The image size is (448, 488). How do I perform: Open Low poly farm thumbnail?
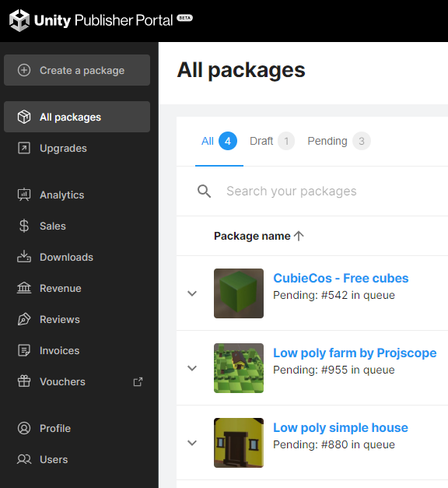(x=239, y=368)
